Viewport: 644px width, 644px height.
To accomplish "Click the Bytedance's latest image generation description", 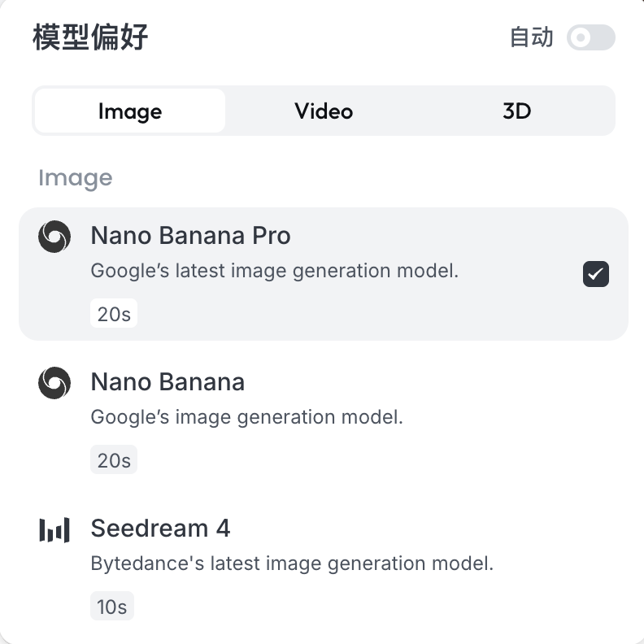I will tap(292, 563).
